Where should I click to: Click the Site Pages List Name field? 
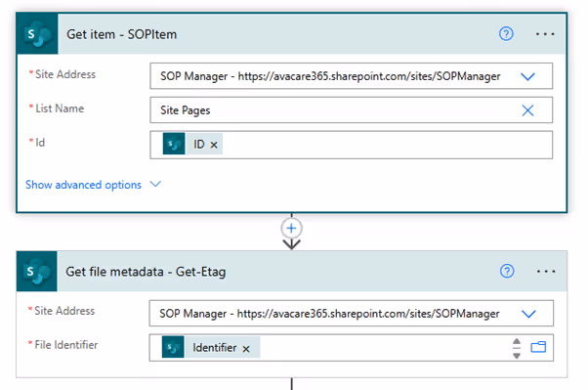[x=351, y=110]
